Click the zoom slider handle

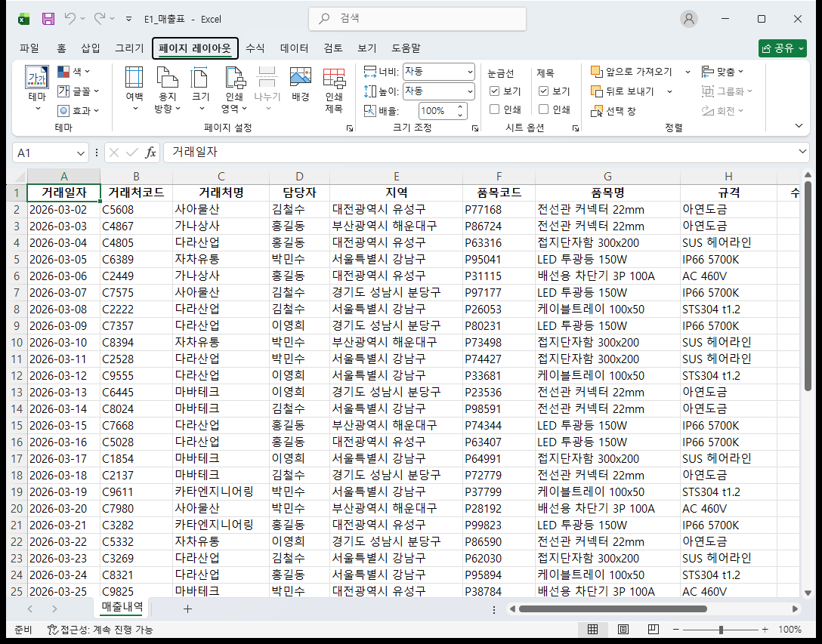pyautogui.click(x=722, y=630)
